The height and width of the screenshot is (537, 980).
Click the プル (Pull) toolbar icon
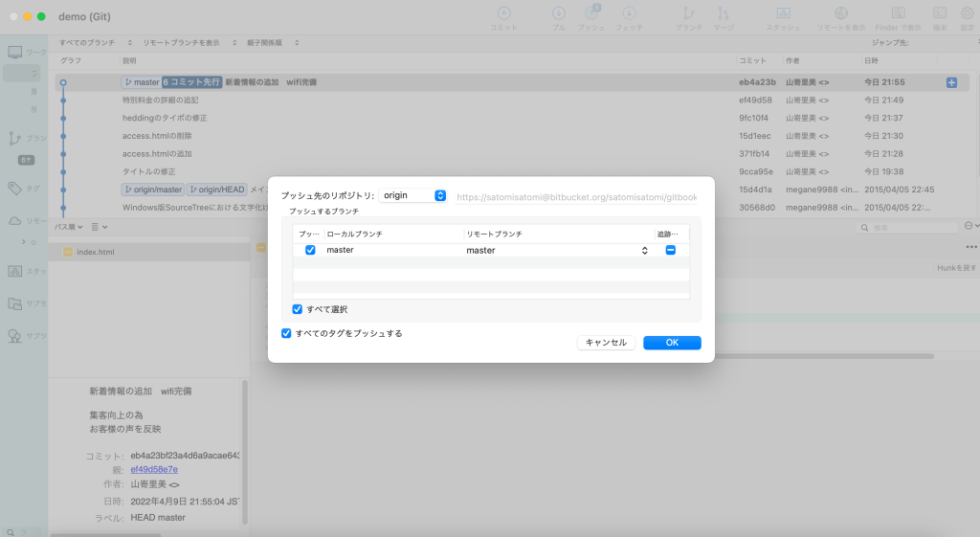pos(559,13)
